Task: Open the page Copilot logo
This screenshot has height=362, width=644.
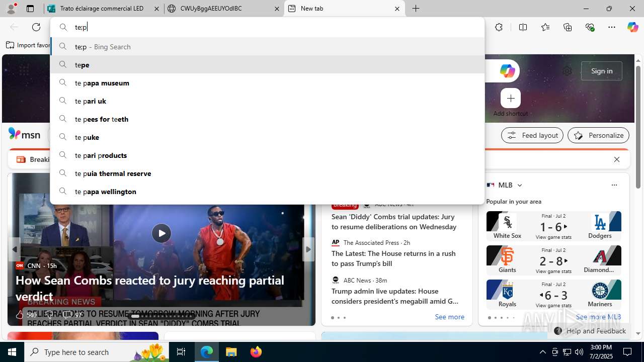Action: 507,71
